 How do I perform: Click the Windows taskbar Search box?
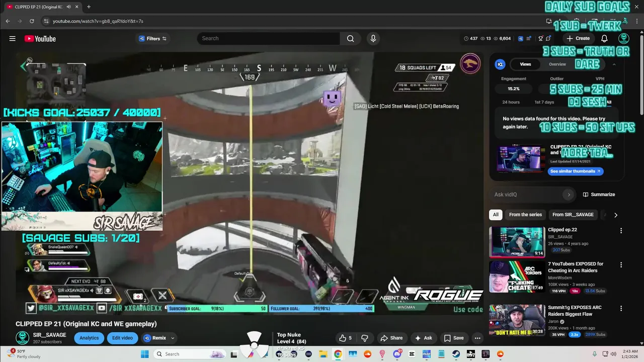point(189,354)
